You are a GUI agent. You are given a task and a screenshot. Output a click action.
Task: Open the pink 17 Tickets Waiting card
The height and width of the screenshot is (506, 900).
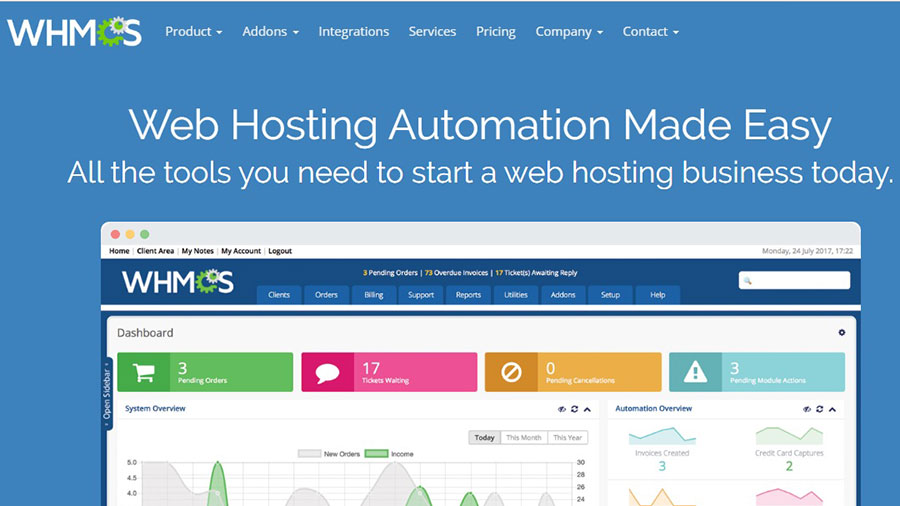(389, 372)
